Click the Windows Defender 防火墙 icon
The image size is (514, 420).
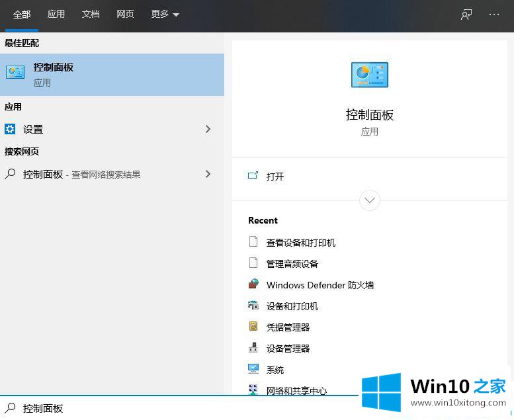[253, 284]
